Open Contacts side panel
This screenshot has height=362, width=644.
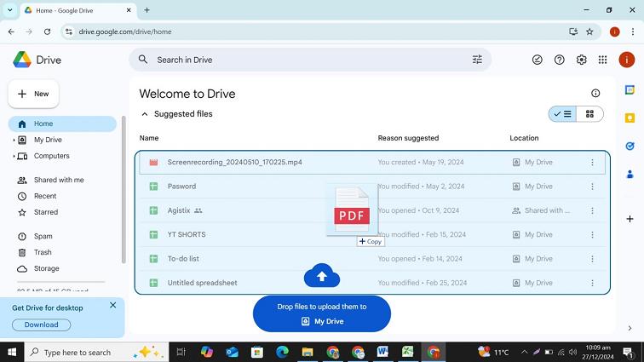point(630,175)
